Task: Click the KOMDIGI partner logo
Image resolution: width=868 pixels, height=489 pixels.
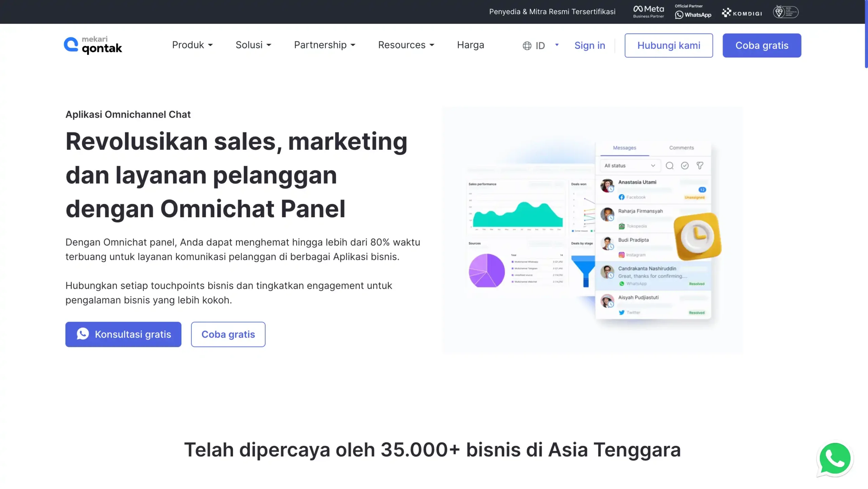Action: pyautogui.click(x=742, y=12)
